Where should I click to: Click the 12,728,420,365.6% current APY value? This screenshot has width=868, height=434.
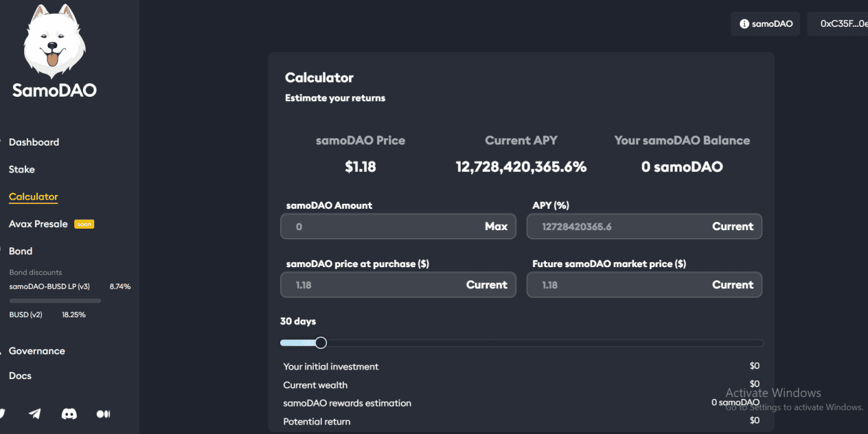point(521,167)
